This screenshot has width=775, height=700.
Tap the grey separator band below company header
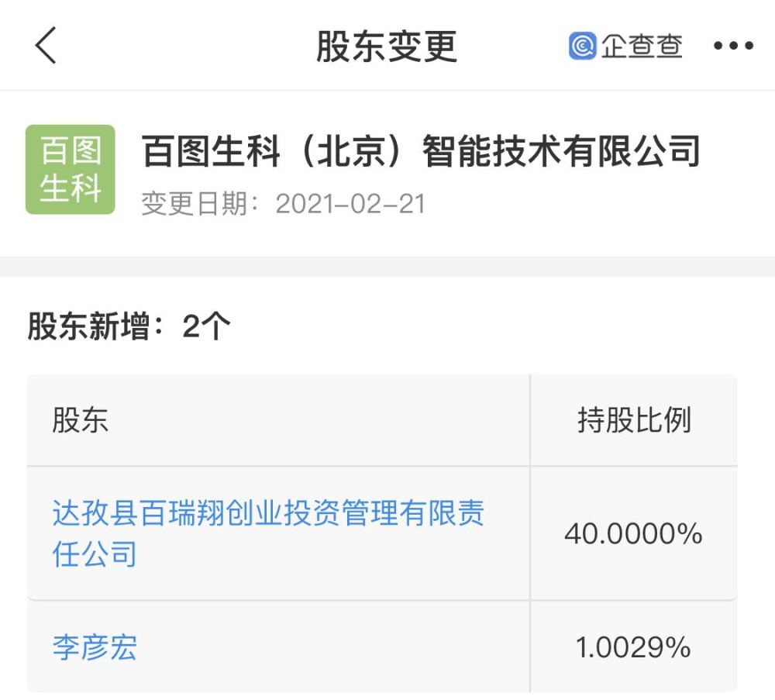click(387, 266)
